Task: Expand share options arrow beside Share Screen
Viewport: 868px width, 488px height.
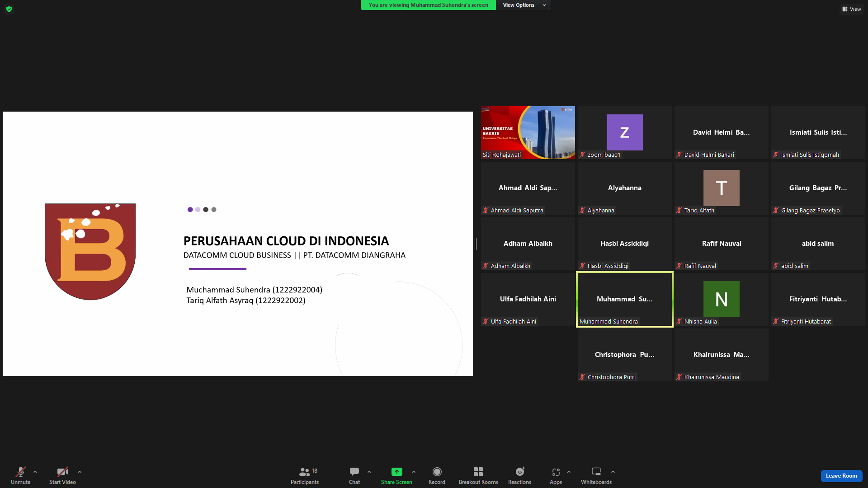Action: click(x=414, y=472)
